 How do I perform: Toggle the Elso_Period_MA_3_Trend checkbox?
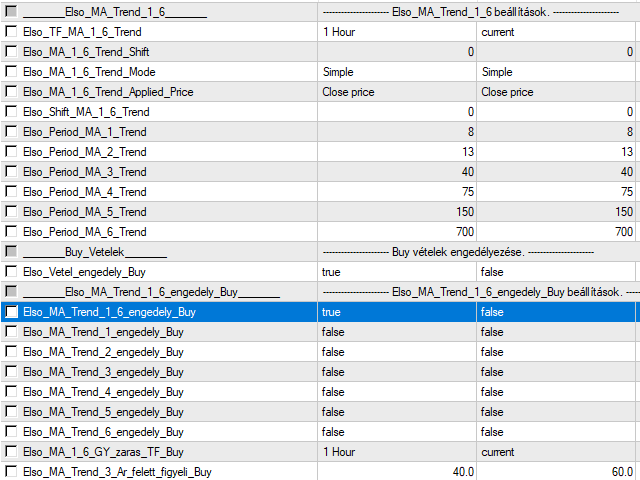(11, 171)
